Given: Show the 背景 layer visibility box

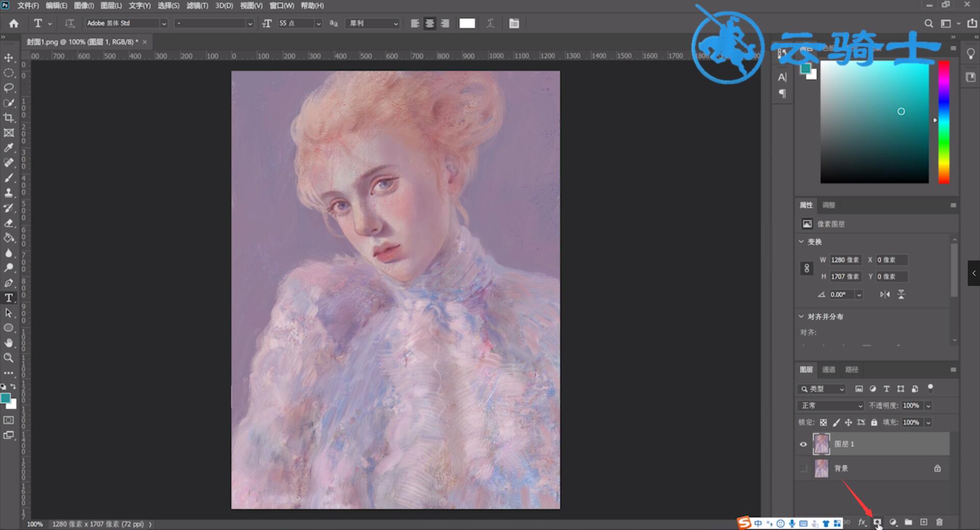Looking at the screenshot, I should point(803,468).
